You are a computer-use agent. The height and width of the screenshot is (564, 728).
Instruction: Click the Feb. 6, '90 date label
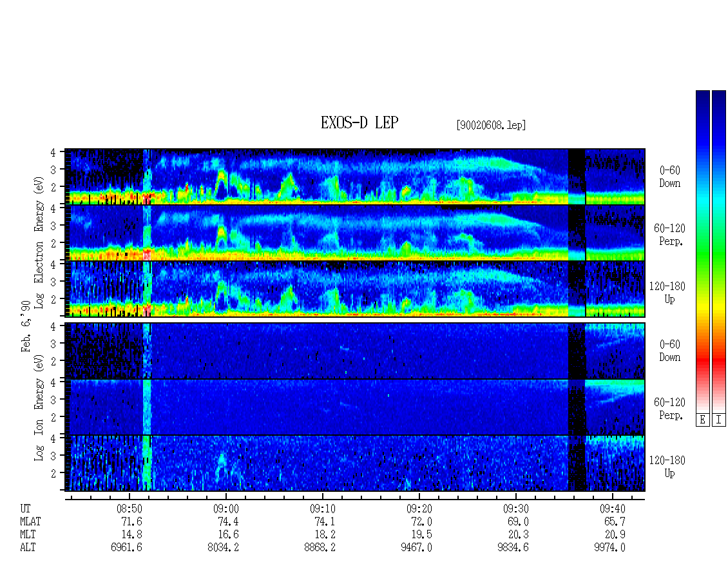[x=26, y=326]
